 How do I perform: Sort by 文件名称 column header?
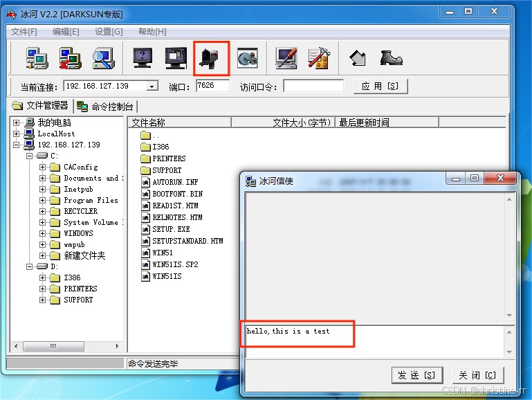(179, 122)
